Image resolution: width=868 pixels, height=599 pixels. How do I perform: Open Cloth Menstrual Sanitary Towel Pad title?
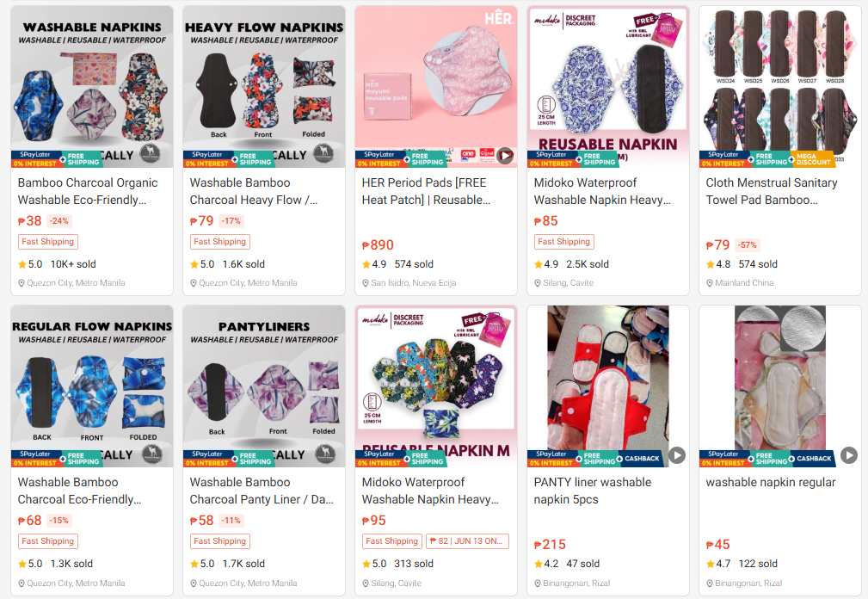(772, 191)
